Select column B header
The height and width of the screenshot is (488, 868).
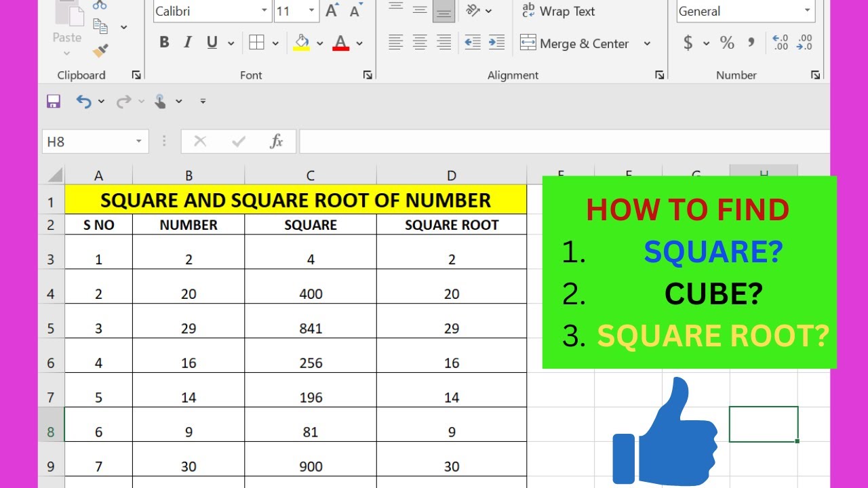pos(189,176)
